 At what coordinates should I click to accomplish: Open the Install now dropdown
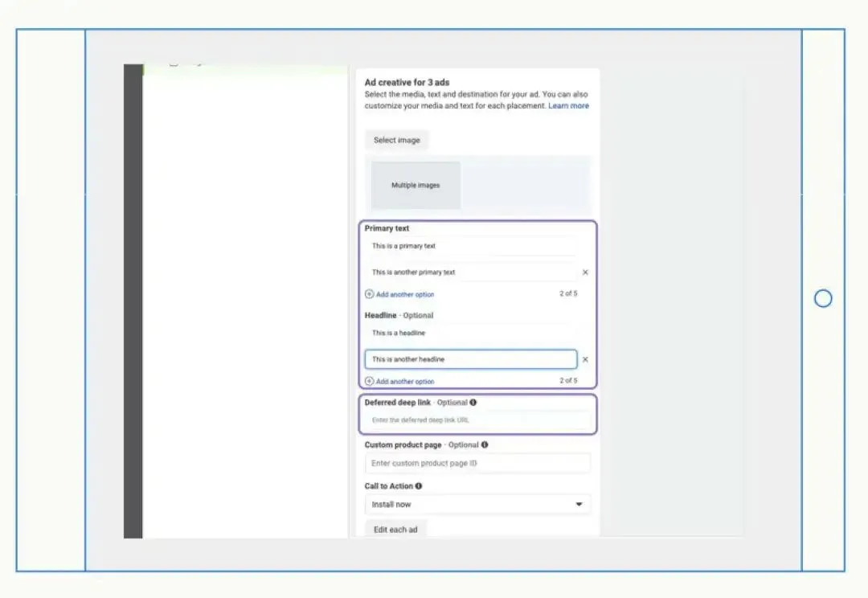pos(477,505)
